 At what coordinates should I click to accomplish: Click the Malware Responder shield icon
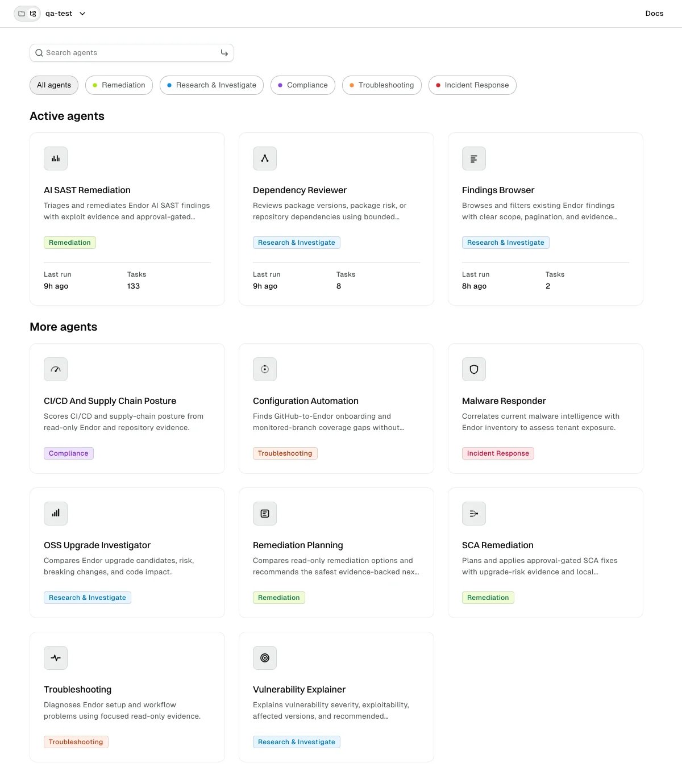(474, 369)
